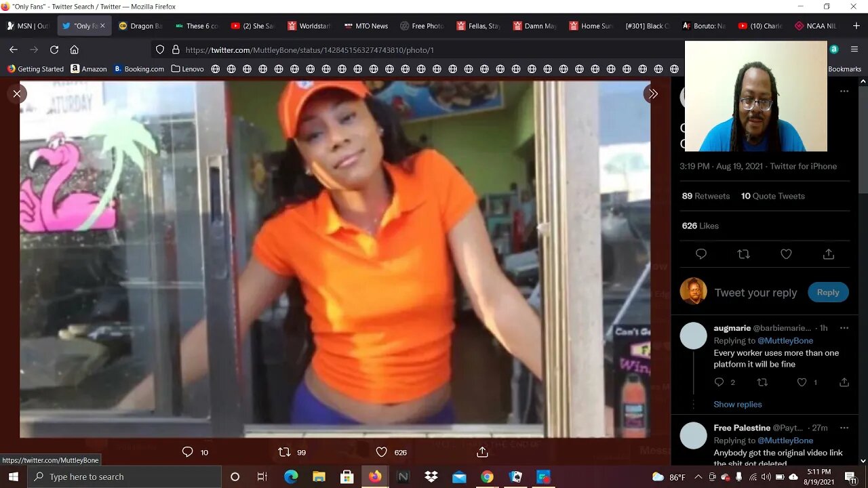Click the reply icon in the tweet sidebar
This screenshot has width=868, height=488.
click(x=701, y=254)
